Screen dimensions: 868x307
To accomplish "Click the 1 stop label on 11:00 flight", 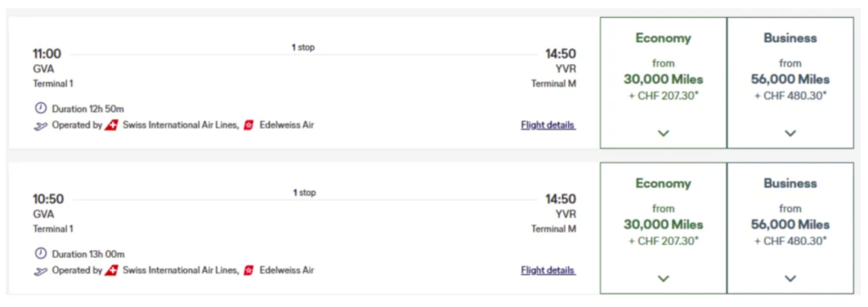I will point(303,47).
